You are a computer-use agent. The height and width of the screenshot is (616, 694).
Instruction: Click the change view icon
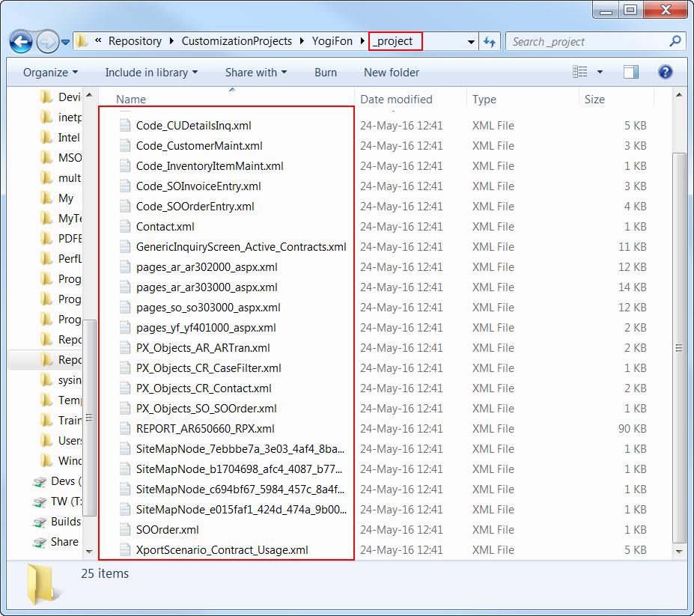click(x=580, y=73)
